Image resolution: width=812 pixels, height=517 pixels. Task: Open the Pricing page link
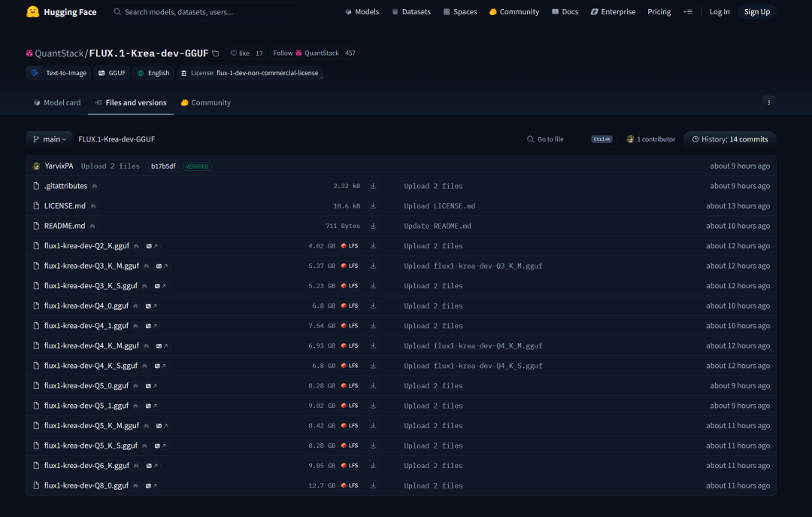point(659,11)
